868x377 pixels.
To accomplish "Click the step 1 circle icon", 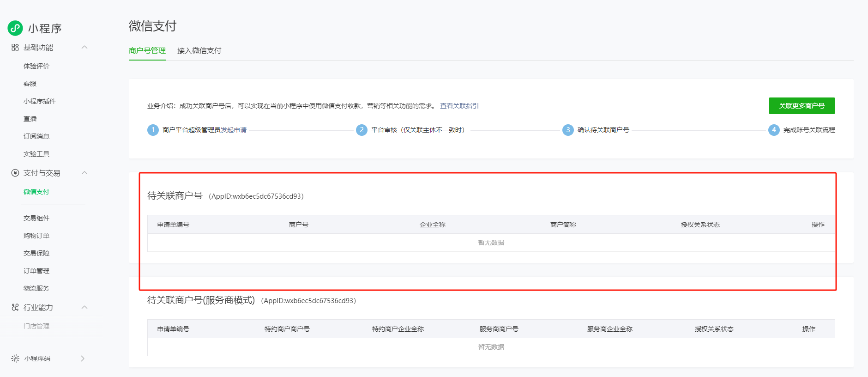I will point(153,130).
